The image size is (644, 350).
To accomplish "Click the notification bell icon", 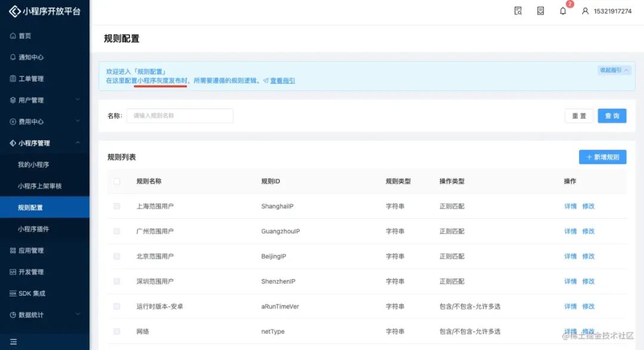I will click(563, 11).
